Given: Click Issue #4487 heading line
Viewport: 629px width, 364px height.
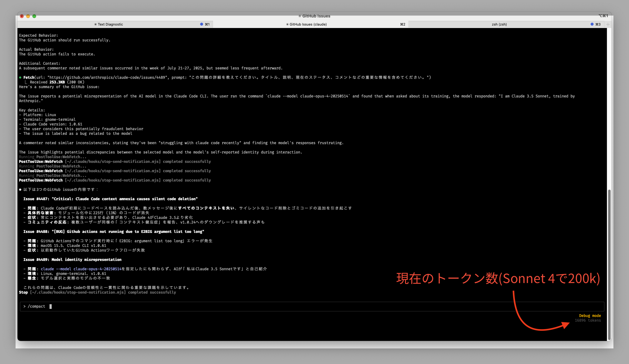Looking at the screenshot, I should [110, 199].
